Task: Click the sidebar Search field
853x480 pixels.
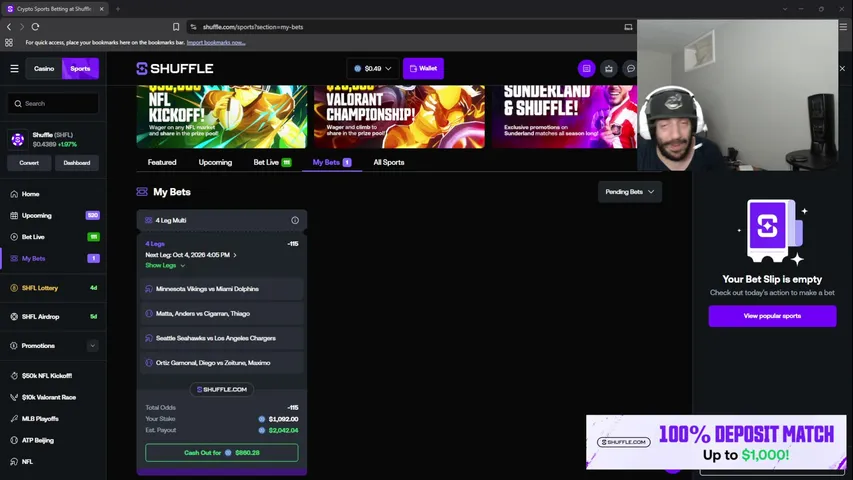Action: pos(53,103)
